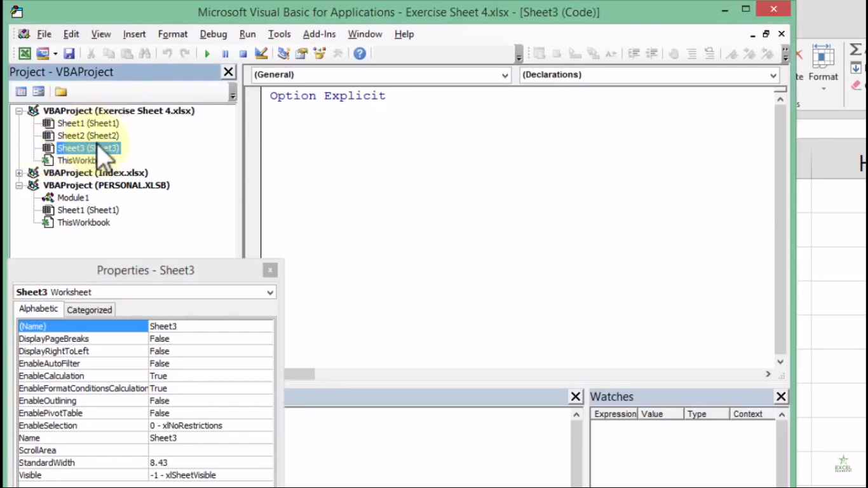Click the Undo arrow icon
This screenshot has height=488, width=868.
[x=167, y=53]
